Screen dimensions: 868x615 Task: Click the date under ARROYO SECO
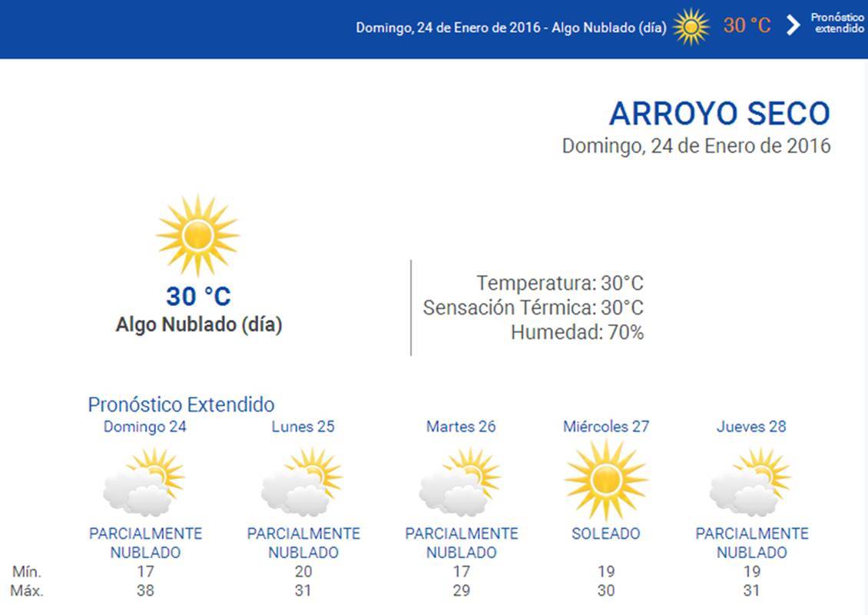[697, 146]
